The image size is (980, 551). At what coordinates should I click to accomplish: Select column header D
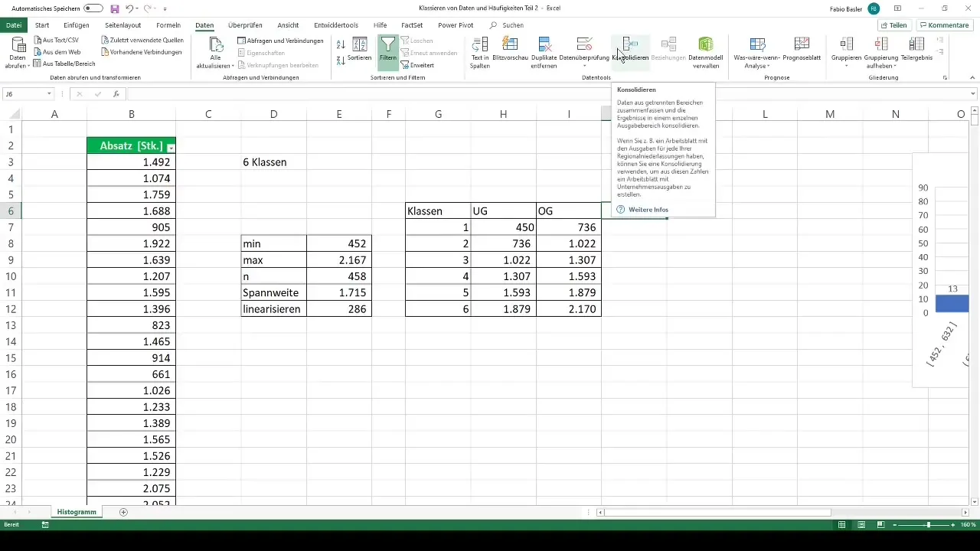[273, 114]
